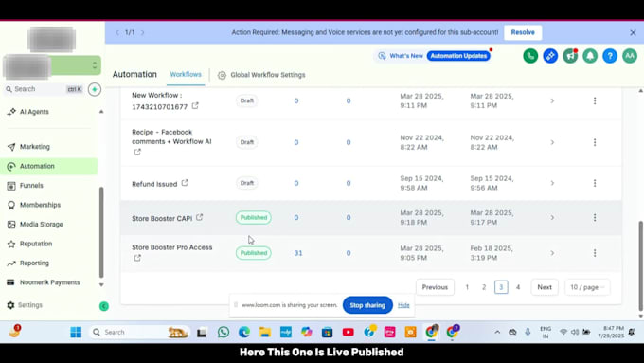Collapse the AI Agents section arrow
Image resolution: width=644 pixels, height=363 pixels.
[x=101, y=112]
